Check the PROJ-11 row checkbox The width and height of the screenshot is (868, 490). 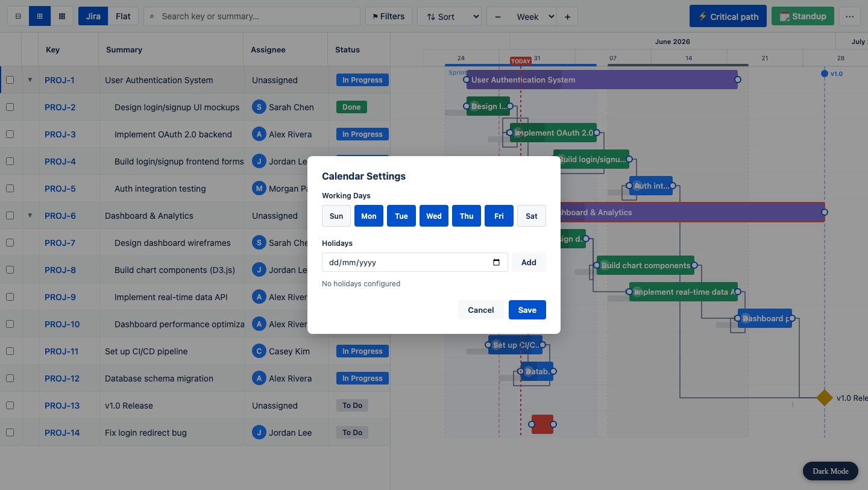pos(10,351)
